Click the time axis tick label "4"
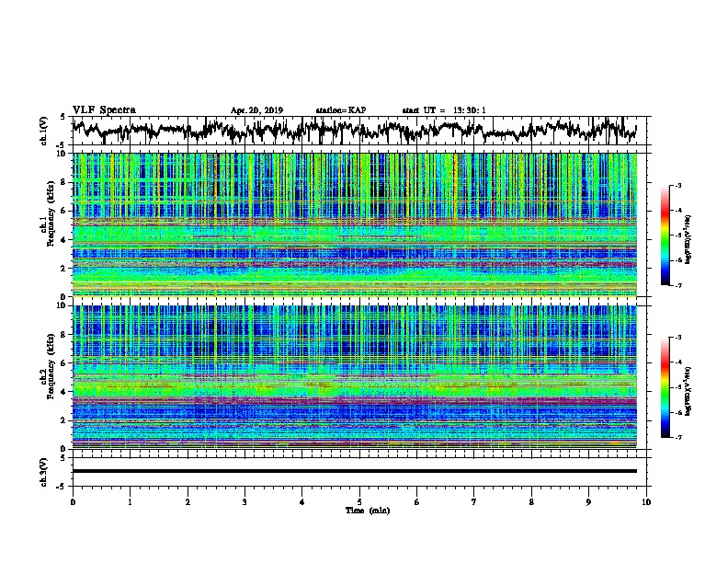 click(x=302, y=501)
